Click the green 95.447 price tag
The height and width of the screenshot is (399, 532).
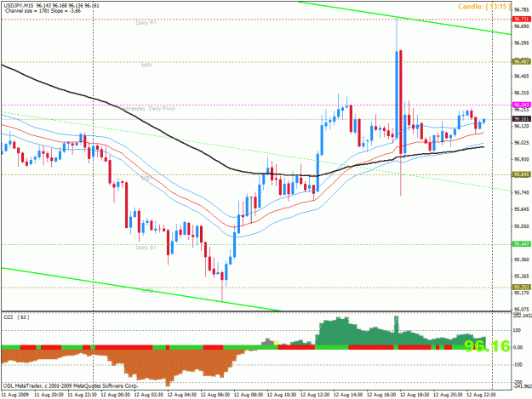point(522,244)
